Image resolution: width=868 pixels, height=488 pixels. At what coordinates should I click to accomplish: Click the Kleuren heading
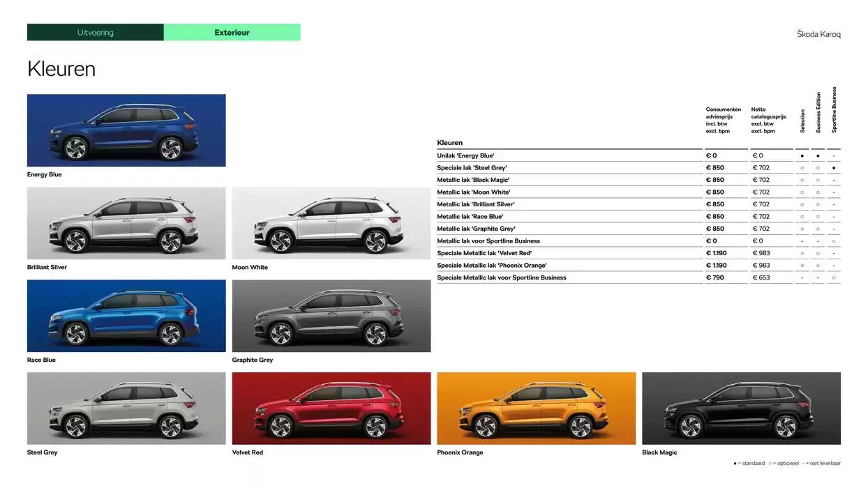click(61, 68)
